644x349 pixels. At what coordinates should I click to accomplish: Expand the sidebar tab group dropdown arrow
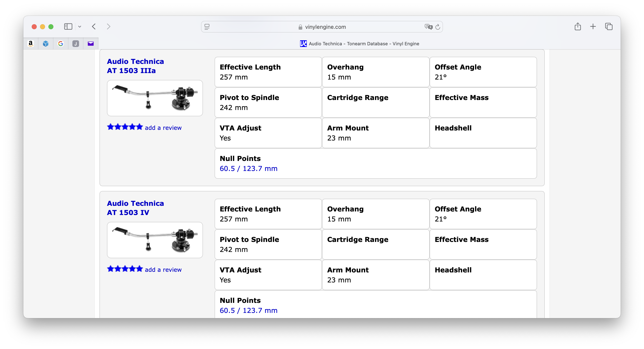pos(79,27)
